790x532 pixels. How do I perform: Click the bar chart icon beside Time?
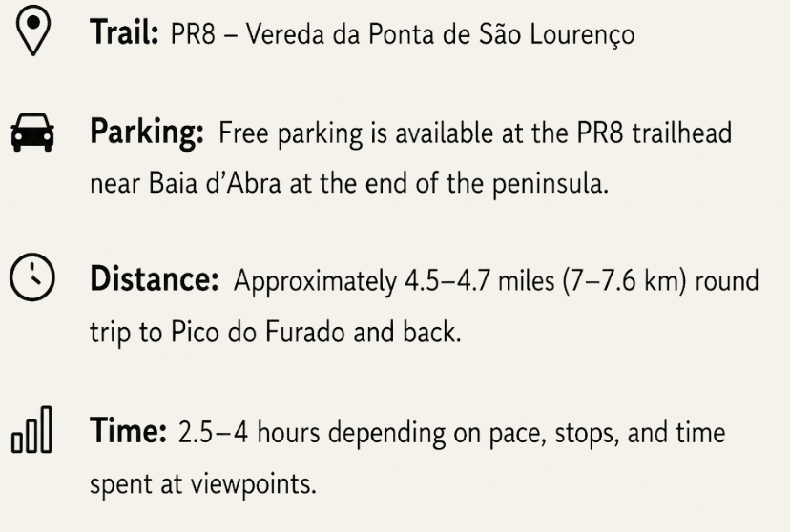[31, 430]
